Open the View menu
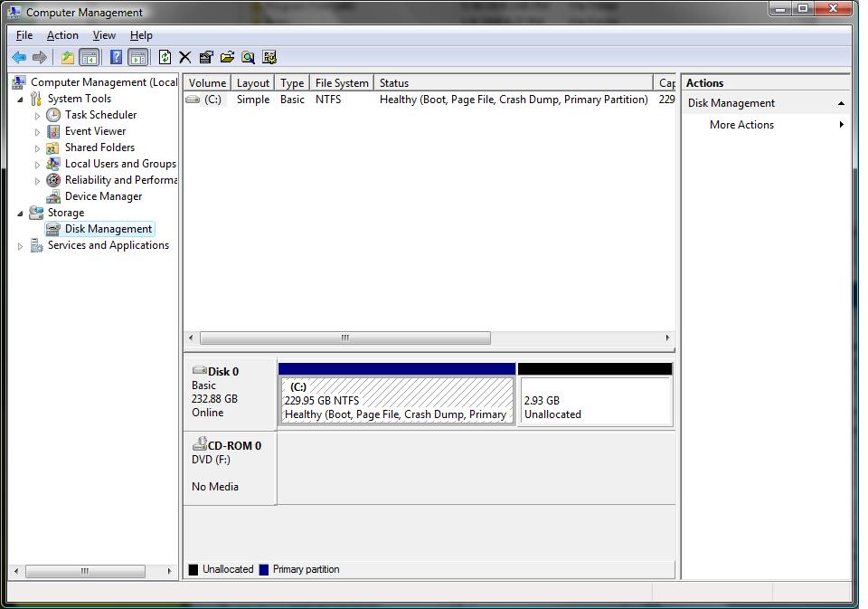The height and width of the screenshot is (609, 868). 104,35
